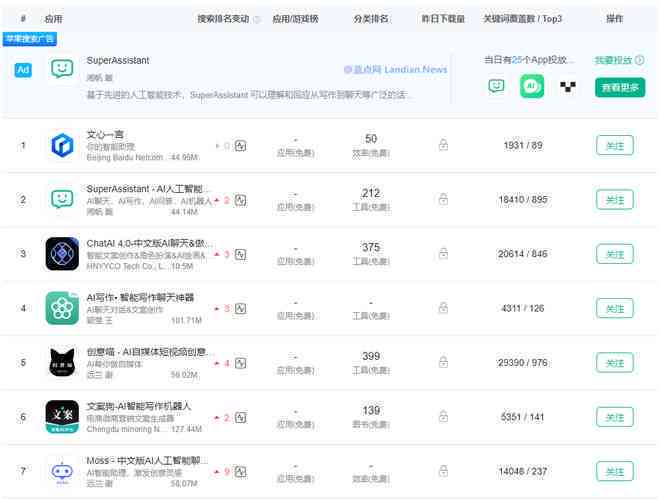Viewport: 660px width, 499px height.
Task: View trend chart icon for 创意猫
Action: point(240,363)
